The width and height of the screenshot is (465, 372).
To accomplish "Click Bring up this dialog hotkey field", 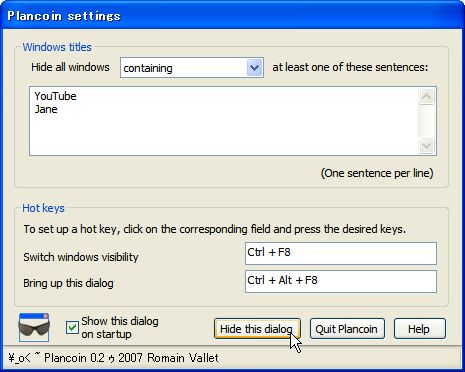I will [x=341, y=281].
